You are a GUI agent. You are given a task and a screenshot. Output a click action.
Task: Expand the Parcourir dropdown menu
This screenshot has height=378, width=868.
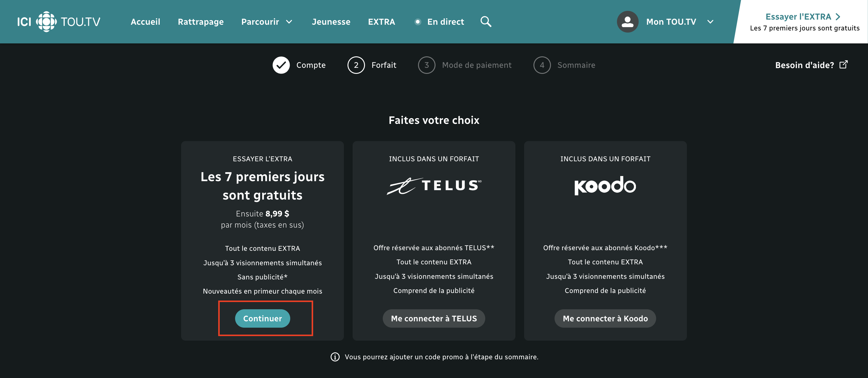(x=266, y=22)
